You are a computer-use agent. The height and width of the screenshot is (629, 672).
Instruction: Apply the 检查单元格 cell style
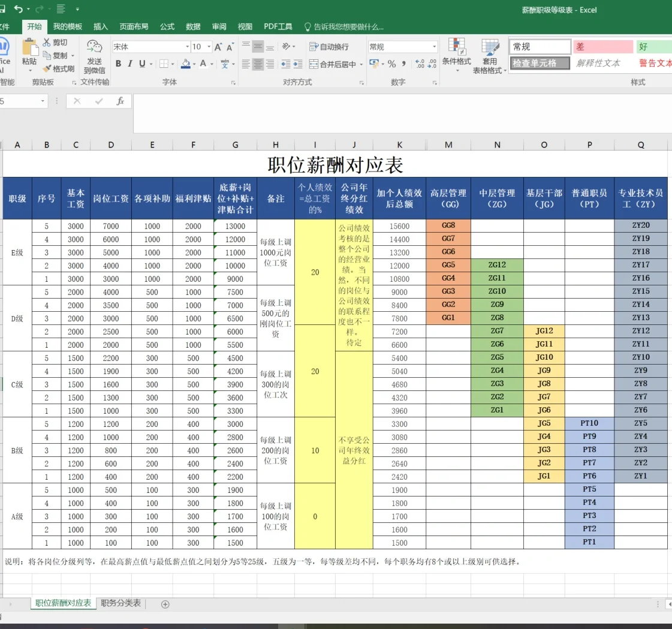[x=540, y=63]
